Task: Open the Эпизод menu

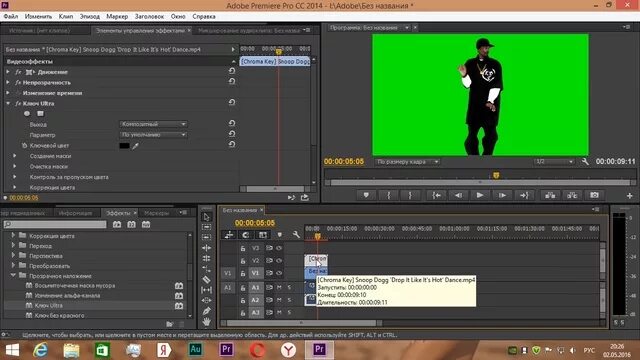Action: [89, 16]
